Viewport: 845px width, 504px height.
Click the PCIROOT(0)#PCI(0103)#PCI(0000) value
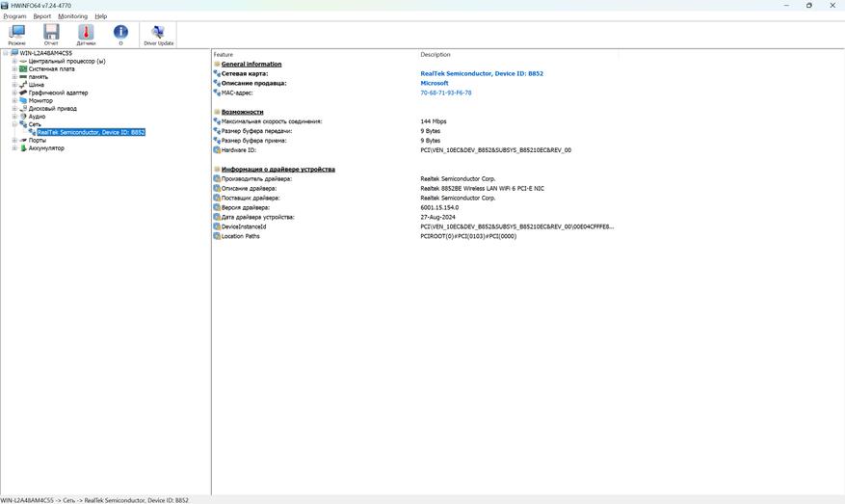(468, 236)
